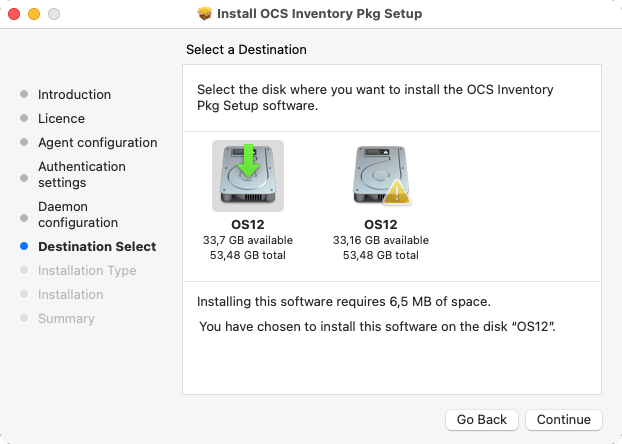The width and height of the screenshot is (622, 444).
Task: Close the installer with red button
Action: click(14, 14)
